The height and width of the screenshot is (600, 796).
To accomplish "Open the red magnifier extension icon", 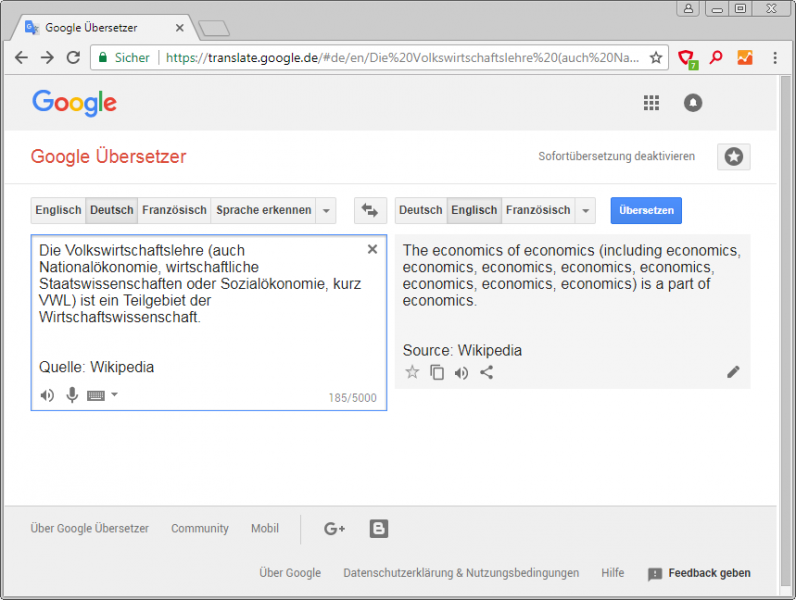I will [x=716, y=57].
